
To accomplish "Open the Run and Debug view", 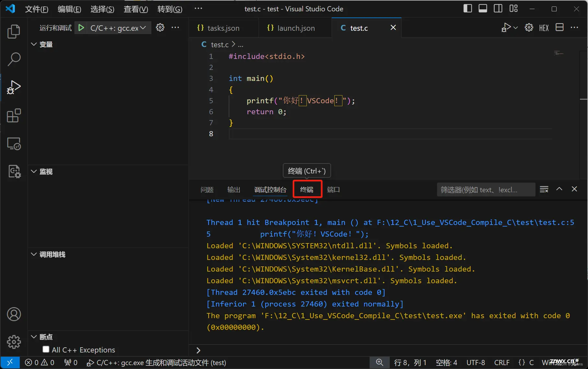I will click(x=14, y=87).
